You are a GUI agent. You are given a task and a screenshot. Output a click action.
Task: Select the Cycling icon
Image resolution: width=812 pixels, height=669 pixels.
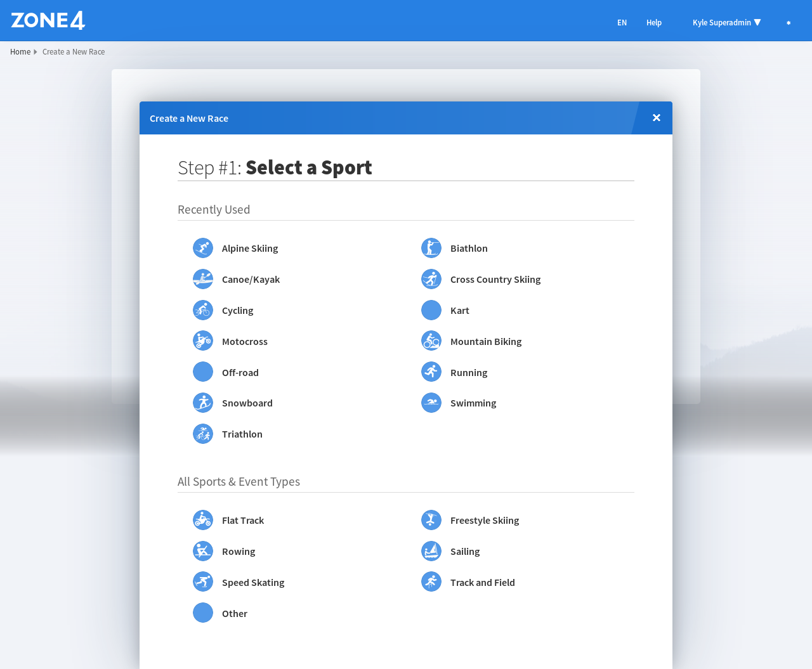click(203, 310)
